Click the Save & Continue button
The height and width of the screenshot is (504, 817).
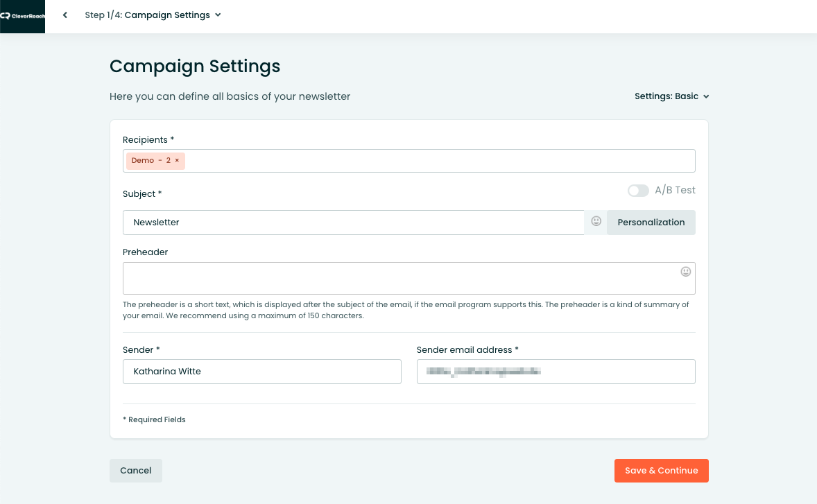coord(661,470)
